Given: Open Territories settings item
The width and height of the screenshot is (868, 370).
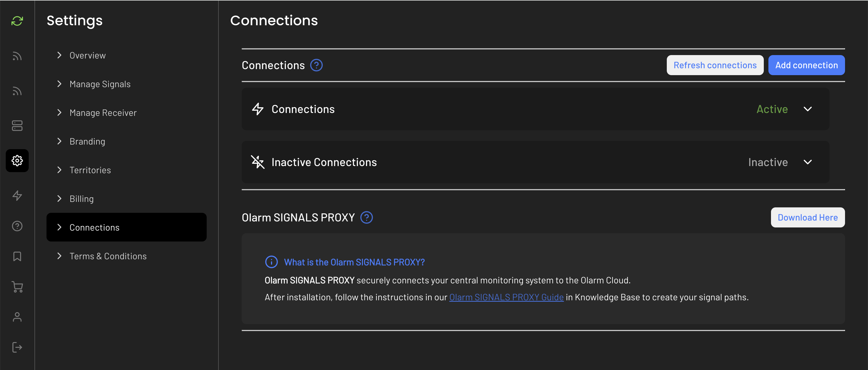Looking at the screenshot, I should coord(126,170).
